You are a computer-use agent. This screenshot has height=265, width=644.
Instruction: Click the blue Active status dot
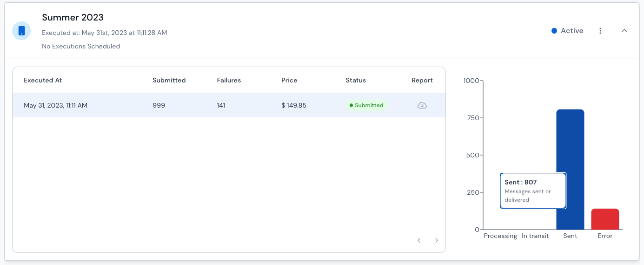(x=554, y=31)
